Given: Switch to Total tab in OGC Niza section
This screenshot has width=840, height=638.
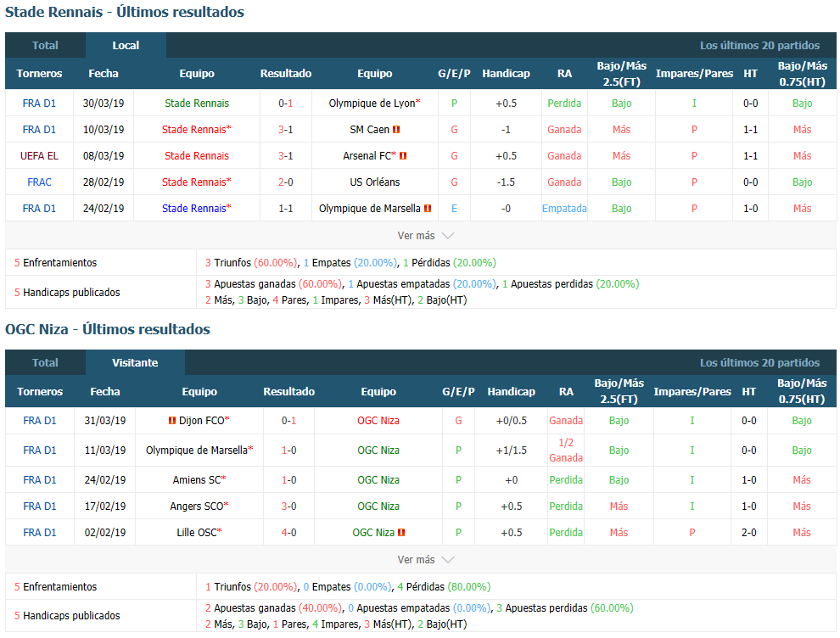Looking at the screenshot, I should (45, 362).
